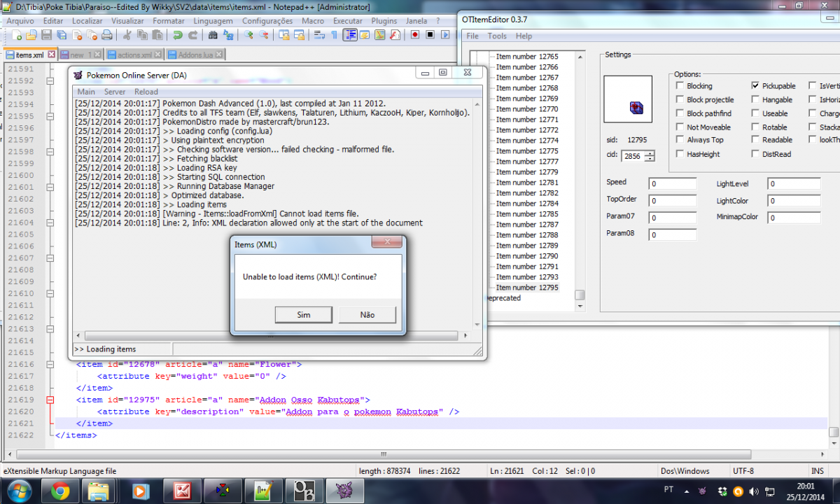
Task: Stop macro recording with square icon
Action: coord(430,35)
